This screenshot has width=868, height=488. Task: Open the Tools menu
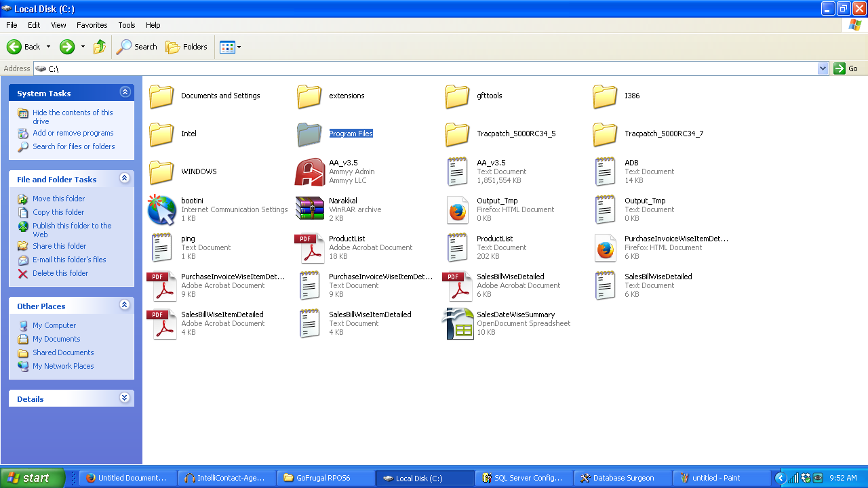tap(127, 25)
